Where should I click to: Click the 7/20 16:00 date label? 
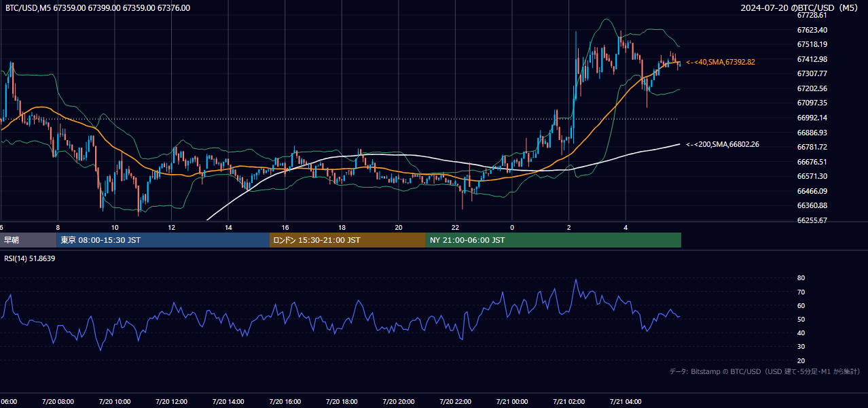coord(285,402)
